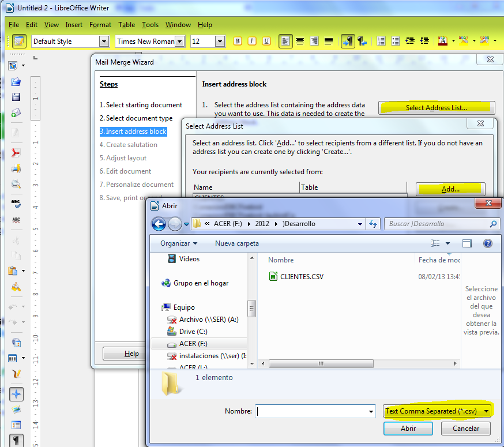
Task: Apply the Font Color swatch
Action: (x=443, y=41)
